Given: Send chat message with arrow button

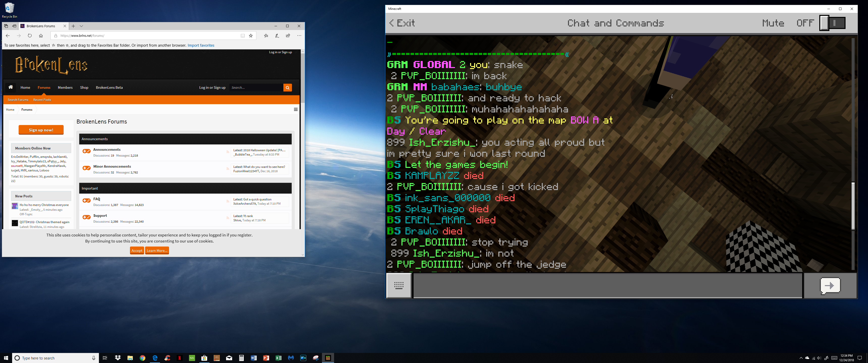Looking at the screenshot, I should (x=830, y=286).
